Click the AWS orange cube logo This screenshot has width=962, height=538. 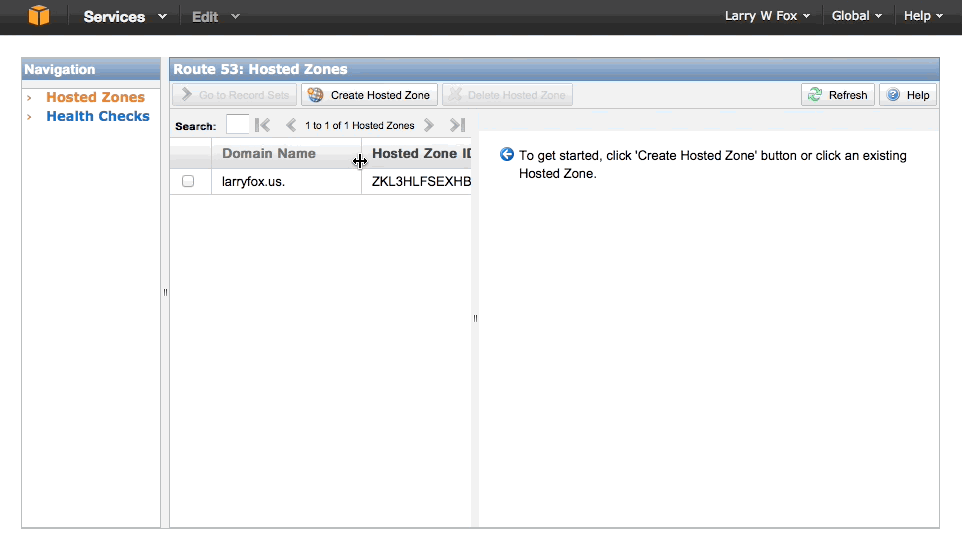pos(38,16)
